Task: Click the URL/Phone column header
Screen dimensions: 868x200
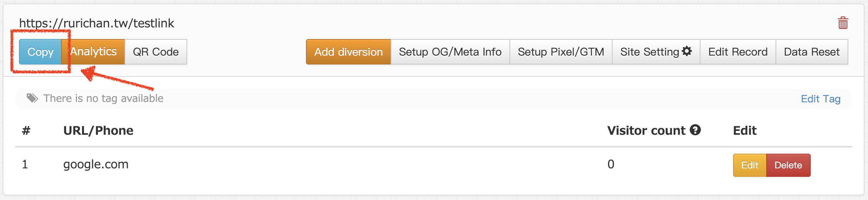Action: 98,131
